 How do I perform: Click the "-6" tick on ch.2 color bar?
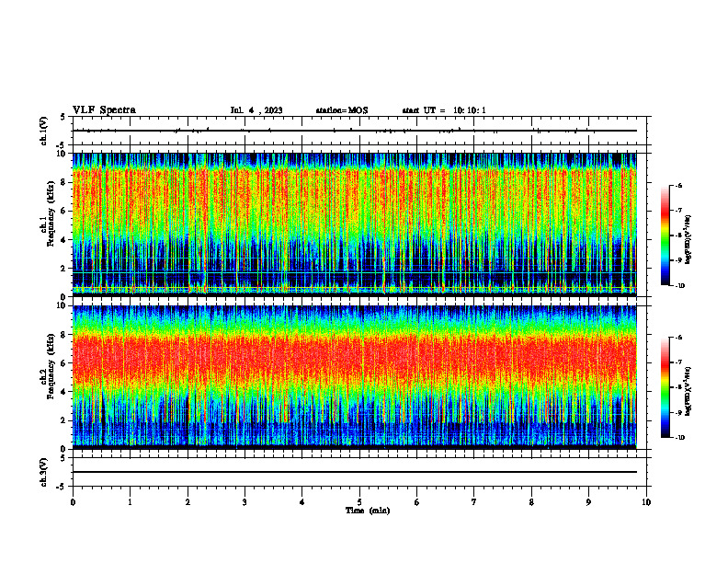tap(678, 338)
